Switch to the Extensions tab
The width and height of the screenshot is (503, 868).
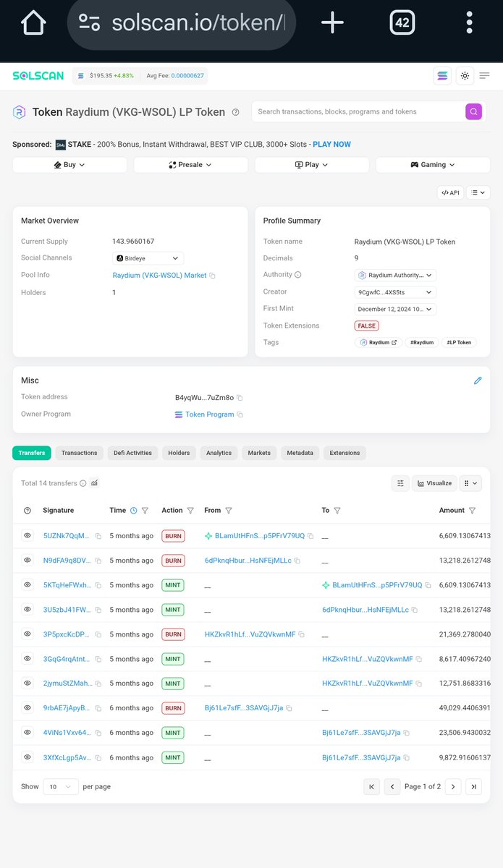point(345,453)
